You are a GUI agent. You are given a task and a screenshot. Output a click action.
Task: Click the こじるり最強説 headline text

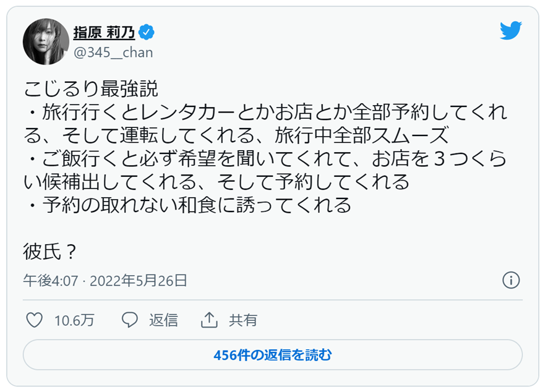(x=91, y=88)
